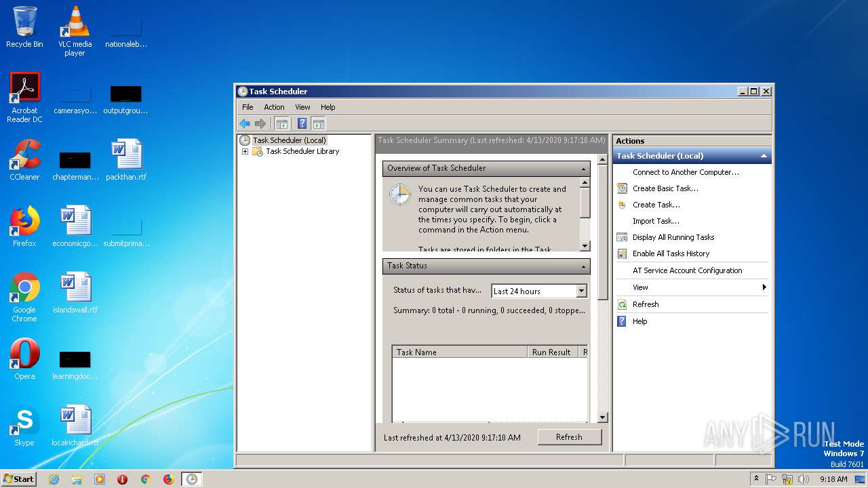The width and height of the screenshot is (868, 488).
Task: Click Display All Running Tasks action
Action: [x=673, y=237]
